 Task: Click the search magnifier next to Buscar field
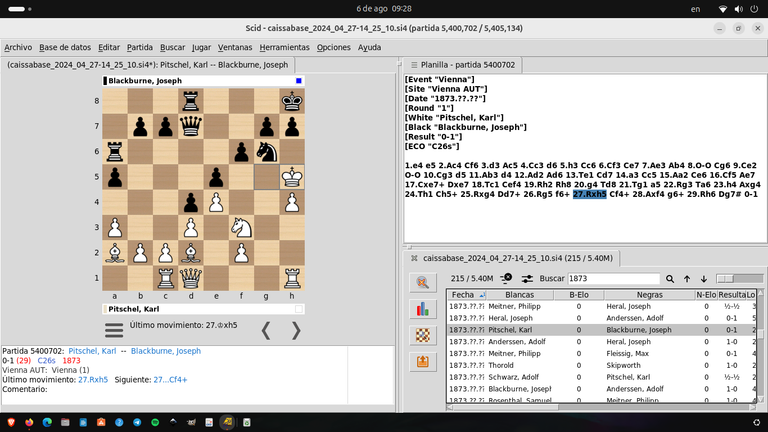click(670, 279)
